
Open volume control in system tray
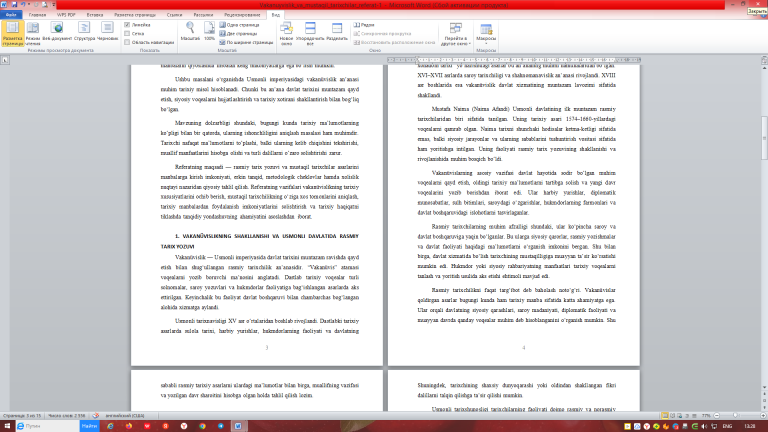[704, 427]
